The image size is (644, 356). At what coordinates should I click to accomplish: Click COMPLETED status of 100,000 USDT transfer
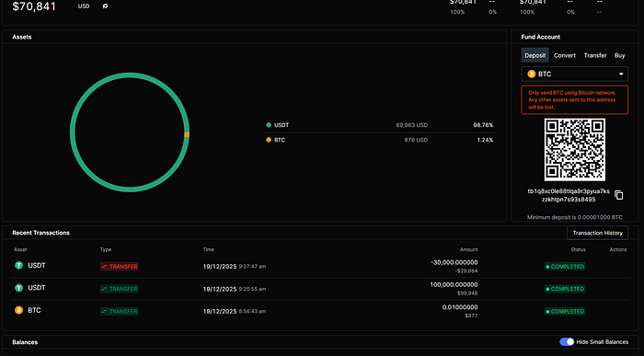pos(565,289)
